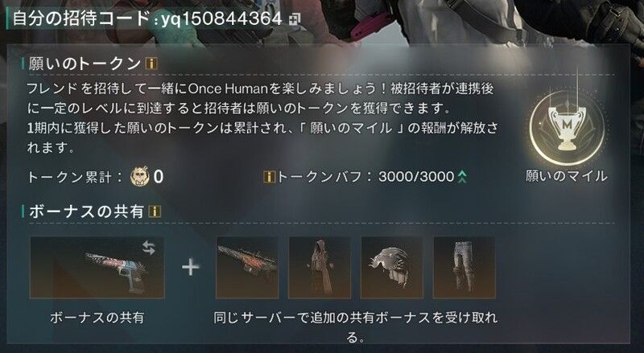Image resolution: width=644 pixels, height=353 pixels.
Task: Click info icon before トークンバフ label
Action: [x=269, y=177]
